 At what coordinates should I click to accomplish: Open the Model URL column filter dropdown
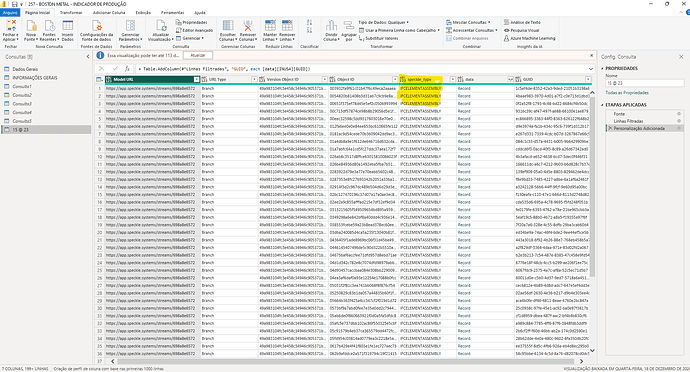click(196, 79)
